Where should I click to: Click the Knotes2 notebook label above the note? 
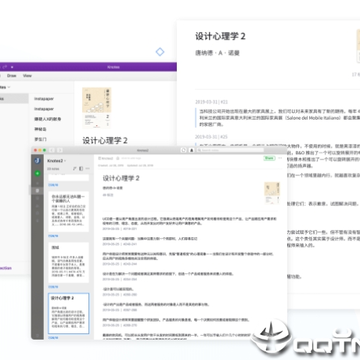pos(106,158)
